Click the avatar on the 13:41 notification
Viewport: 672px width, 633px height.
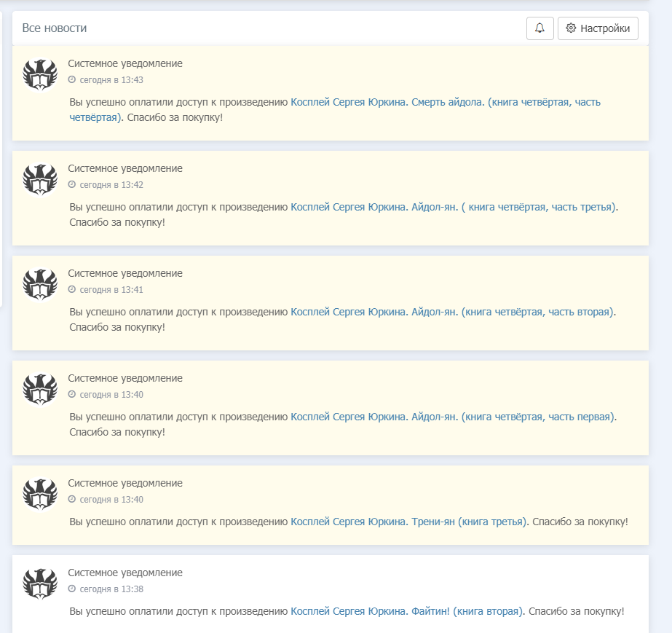(40, 284)
